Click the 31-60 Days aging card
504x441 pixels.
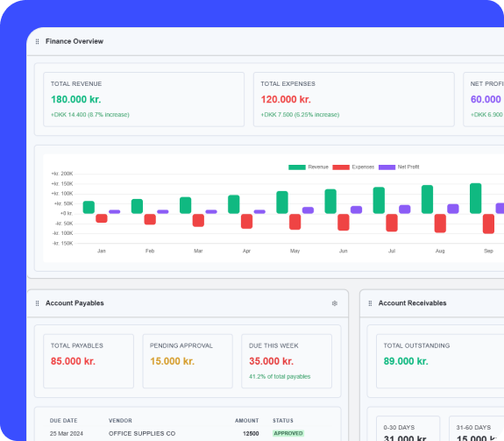tap(477, 429)
